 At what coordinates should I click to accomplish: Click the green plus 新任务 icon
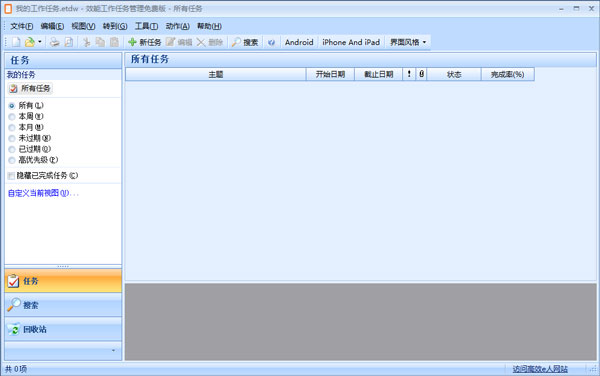click(x=132, y=42)
